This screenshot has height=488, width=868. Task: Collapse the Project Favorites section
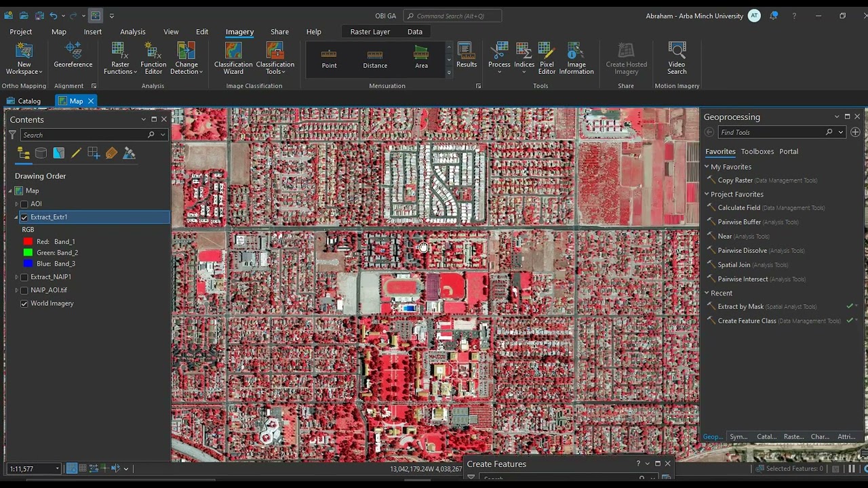(707, 195)
